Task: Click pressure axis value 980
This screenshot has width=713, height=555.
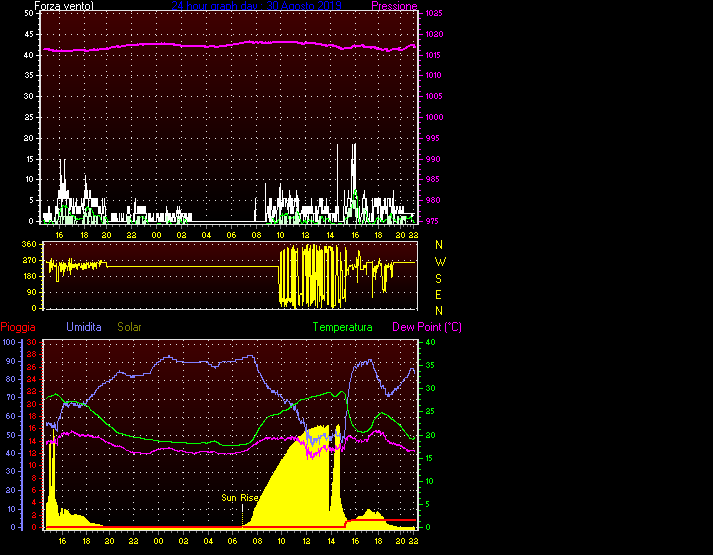Action: click(432, 200)
